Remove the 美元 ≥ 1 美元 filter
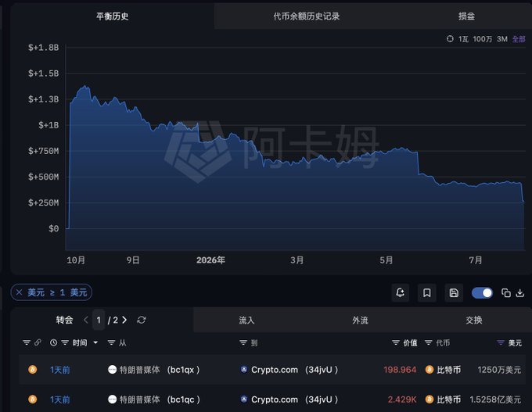The height and width of the screenshot is (412, 532). point(20,292)
